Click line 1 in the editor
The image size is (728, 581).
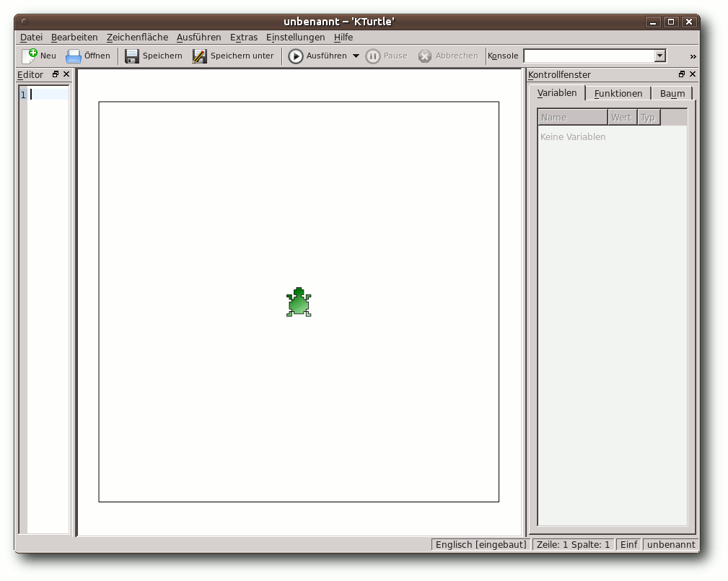[x=48, y=95]
